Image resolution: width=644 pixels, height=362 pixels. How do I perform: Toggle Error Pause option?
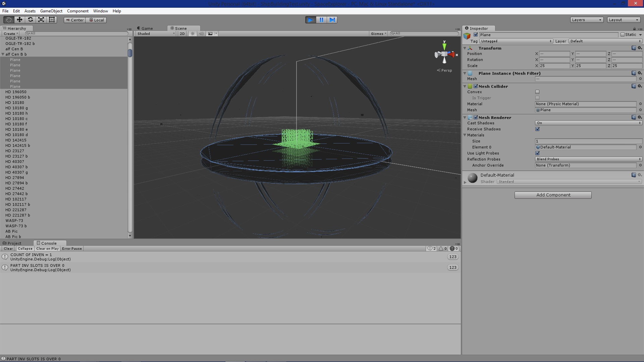(72, 249)
